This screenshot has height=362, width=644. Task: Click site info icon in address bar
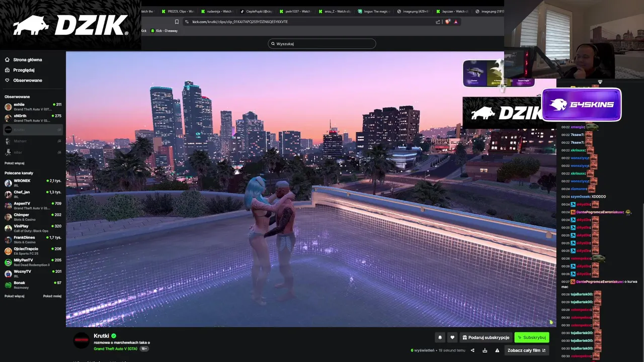[x=187, y=22]
